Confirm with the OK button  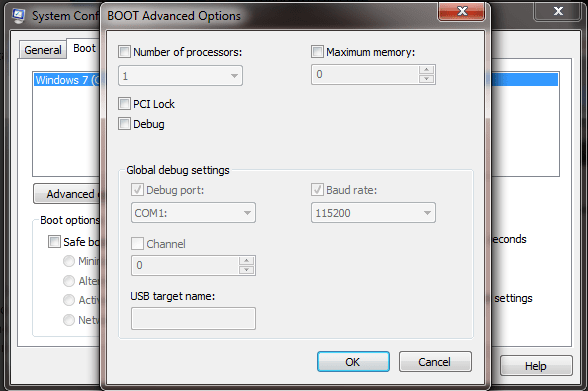(353, 362)
